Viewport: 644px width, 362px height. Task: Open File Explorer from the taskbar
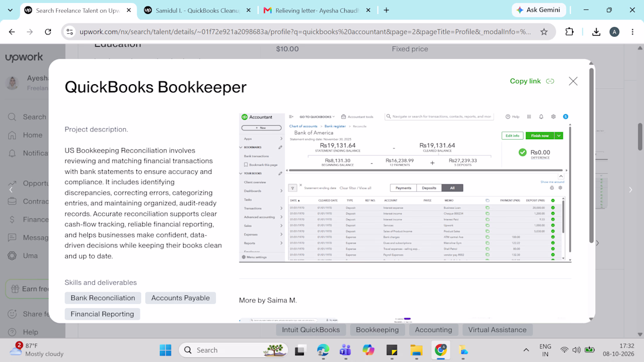click(x=416, y=350)
